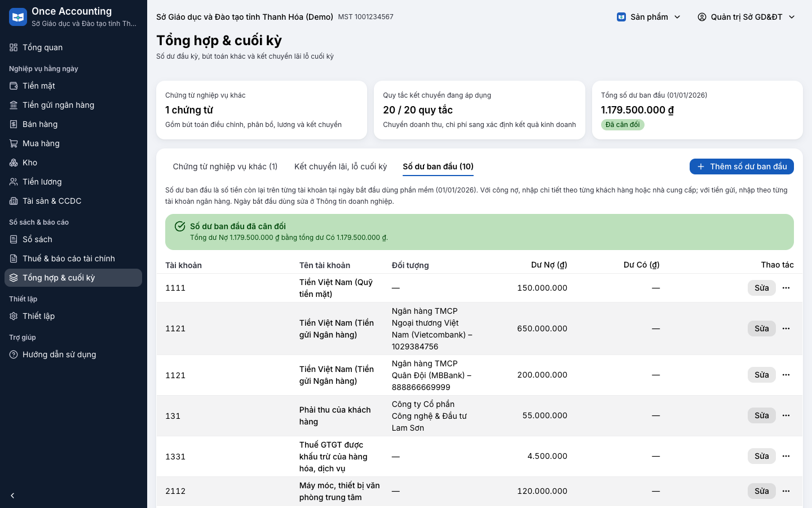This screenshot has height=508, width=812.
Task: Expand the Sản phẩm dropdown
Action: click(649, 17)
